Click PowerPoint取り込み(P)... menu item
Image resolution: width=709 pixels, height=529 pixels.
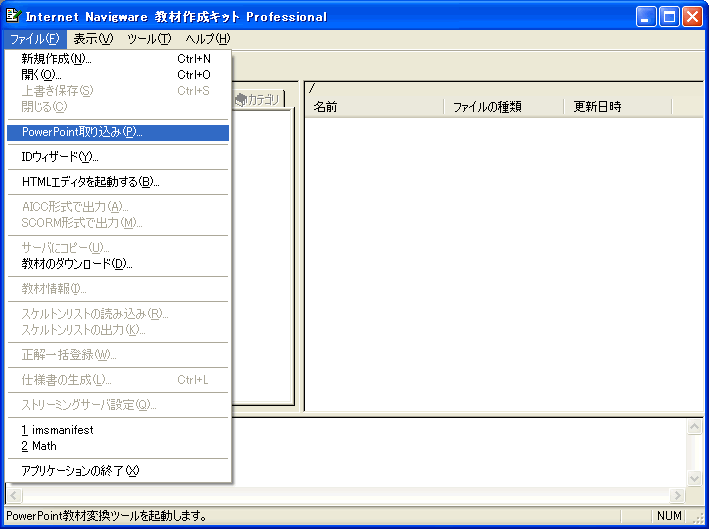coord(118,132)
